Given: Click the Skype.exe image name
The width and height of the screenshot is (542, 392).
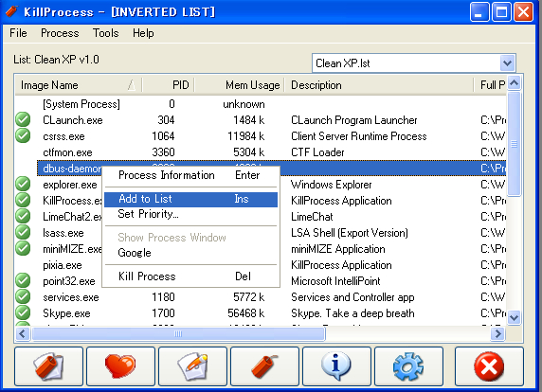Looking at the screenshot, I should pyautogui.click(x=66, y=313).
